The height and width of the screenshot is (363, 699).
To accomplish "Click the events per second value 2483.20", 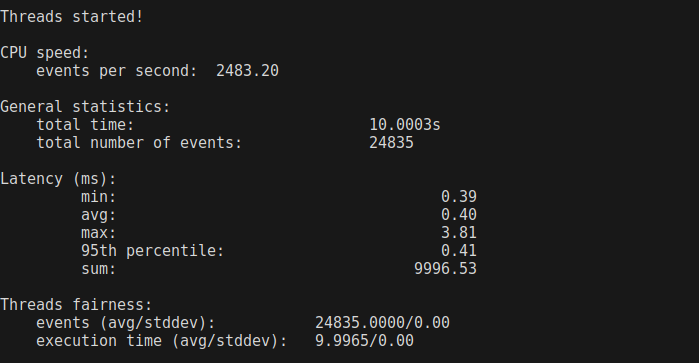I will click(x=247, y=71).
